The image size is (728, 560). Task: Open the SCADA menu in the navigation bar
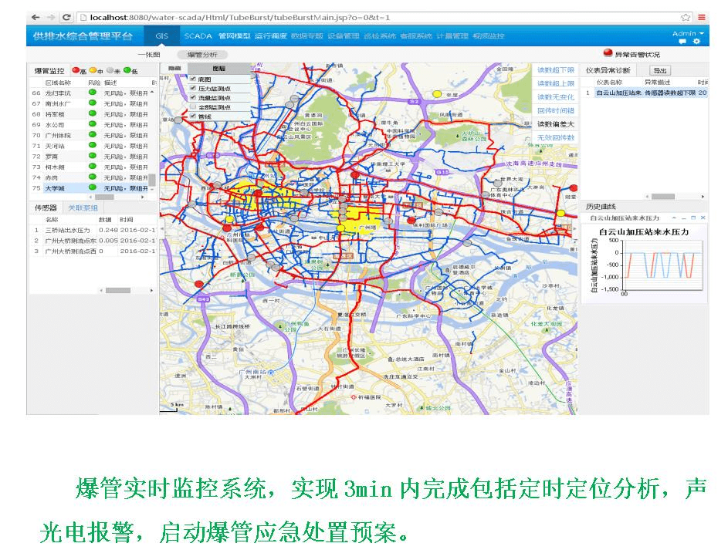(x=198, y=36)
